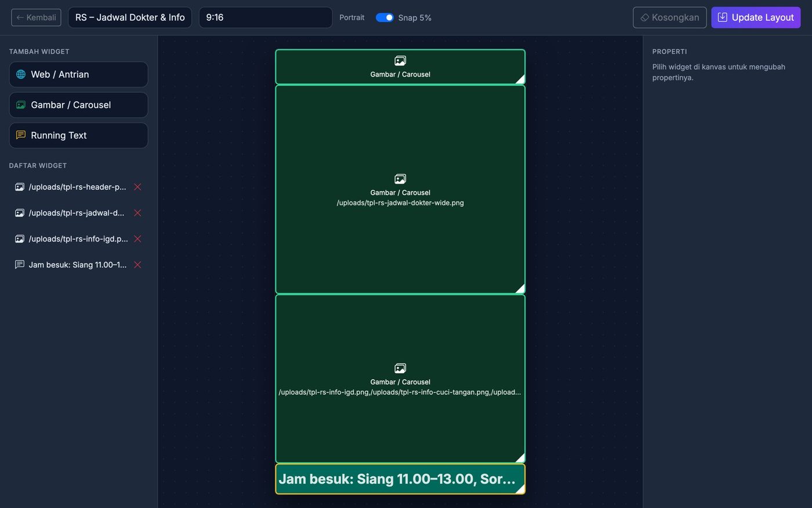Click the DAFTAR WIDGET heading
Viewport: 812px width, 508px height.
(x=38, y=165)
